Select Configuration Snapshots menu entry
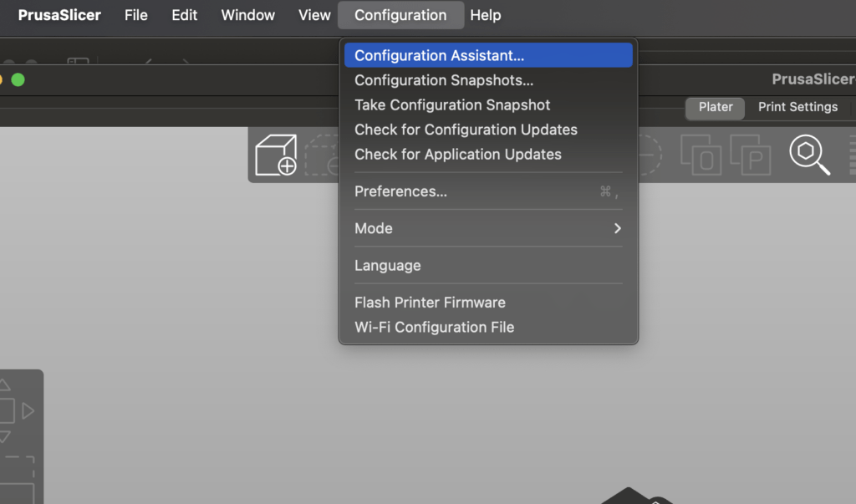This screenshot has height=504, width=856. click(x=444, y=80)
